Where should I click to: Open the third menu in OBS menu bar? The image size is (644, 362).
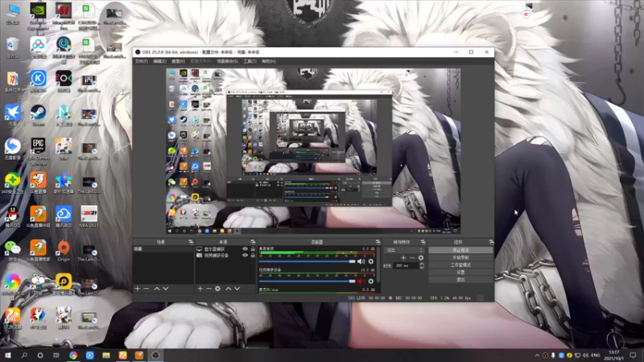[x=178, y=61]
